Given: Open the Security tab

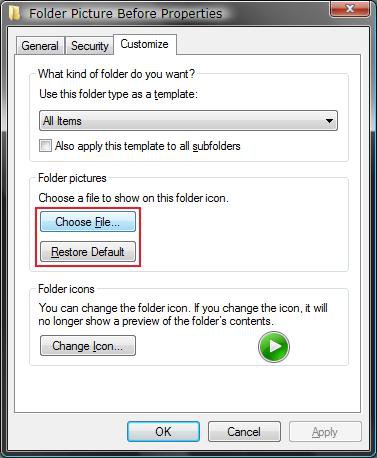Looking at the screenshot, I should [x=90, y=46].
